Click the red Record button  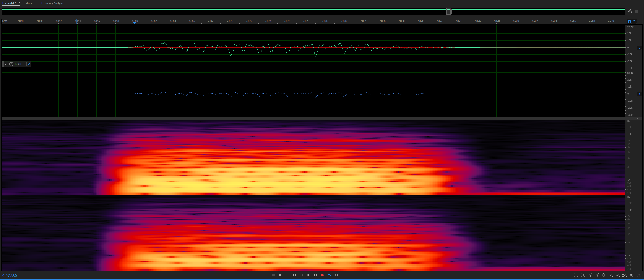pyautogui.click(x=322, y=275)
